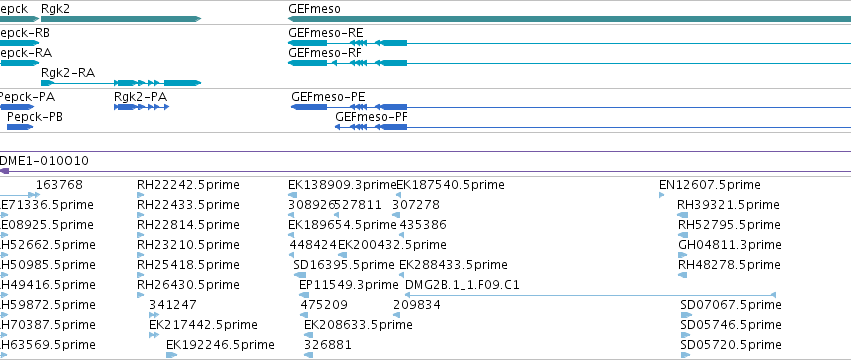Open the DME1-010O10 clone label
851x360 pixels.
44,161
